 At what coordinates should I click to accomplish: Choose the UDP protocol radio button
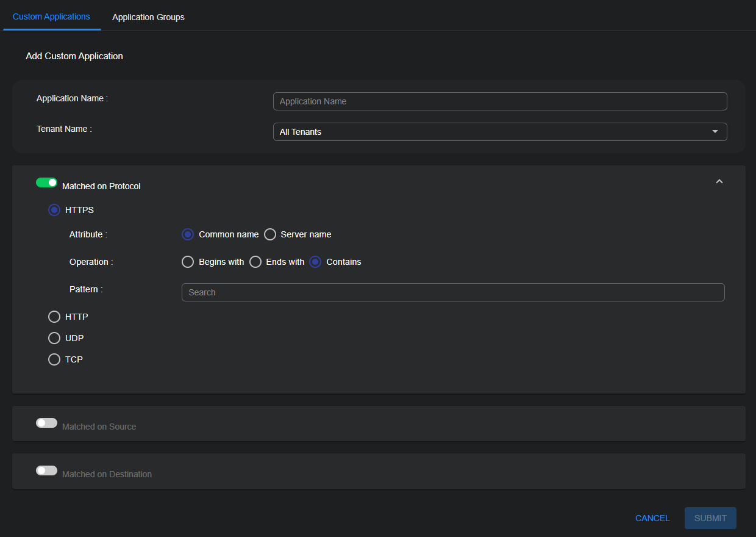pos(54,338)
